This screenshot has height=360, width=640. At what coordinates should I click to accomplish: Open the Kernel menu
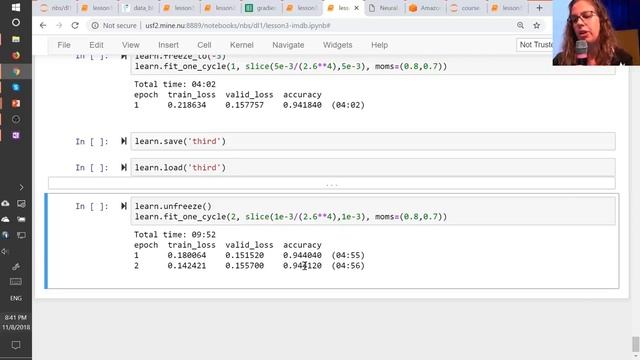[x=242, y=45]
